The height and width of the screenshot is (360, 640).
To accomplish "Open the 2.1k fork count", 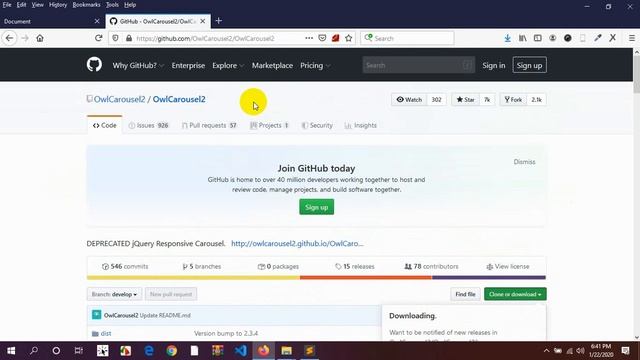I will point(536,100).
